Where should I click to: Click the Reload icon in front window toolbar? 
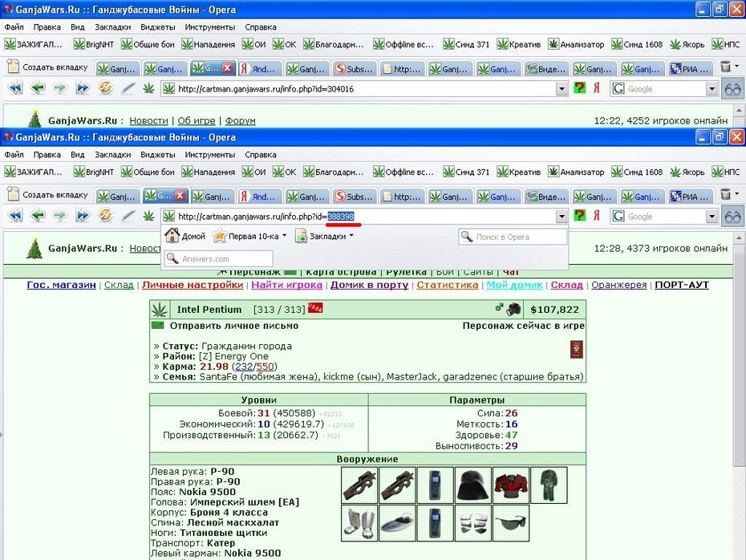pos(105,216)
